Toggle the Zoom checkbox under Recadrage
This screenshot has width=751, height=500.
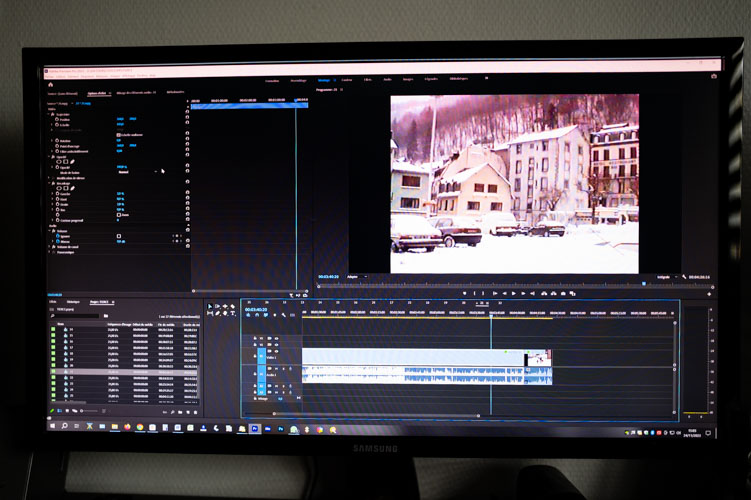119,215
